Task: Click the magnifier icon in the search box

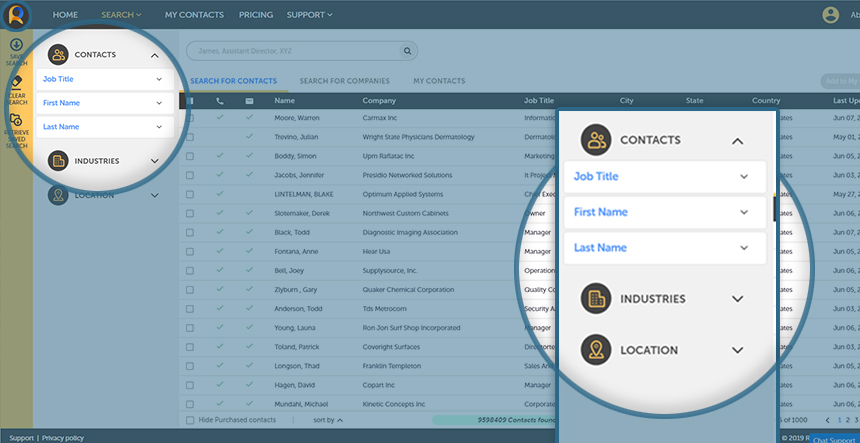Action: coord(408,51)
